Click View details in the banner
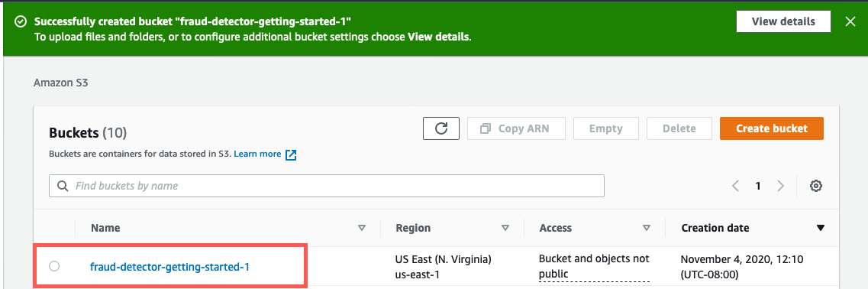Image resolution: width=868 pixels, height=289 pixels. 783,21
